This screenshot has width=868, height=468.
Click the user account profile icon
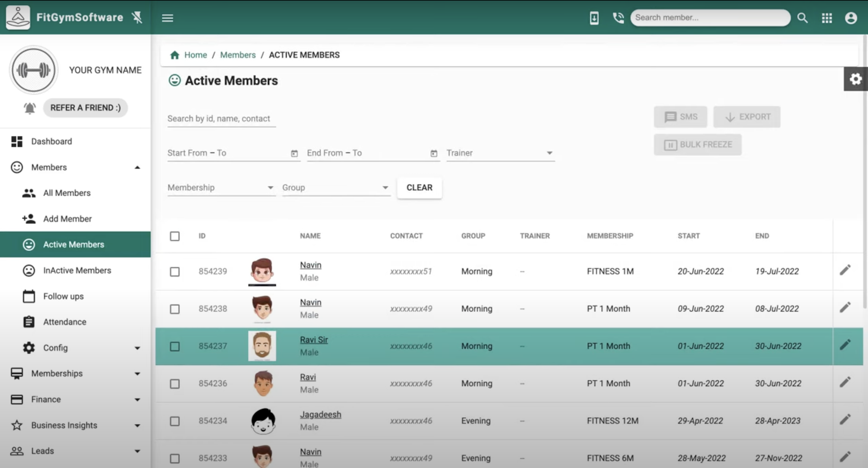pyautogui.click(x=851, y=18)
